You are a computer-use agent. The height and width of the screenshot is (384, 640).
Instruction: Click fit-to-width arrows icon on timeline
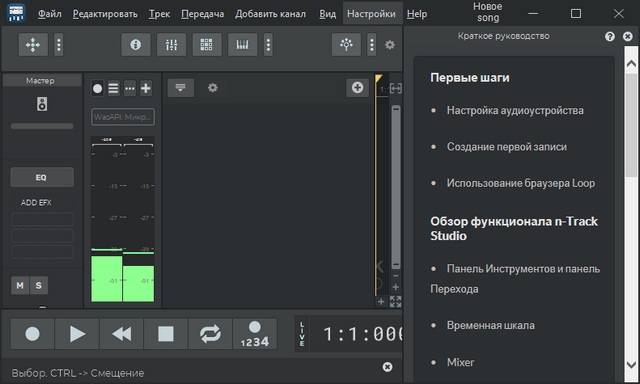click(396, 88)
